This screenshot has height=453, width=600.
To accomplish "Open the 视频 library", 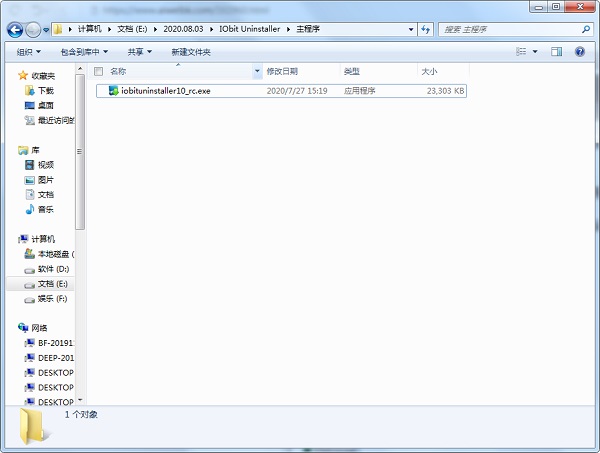I will pyautogui.click(x=46, y=165).
